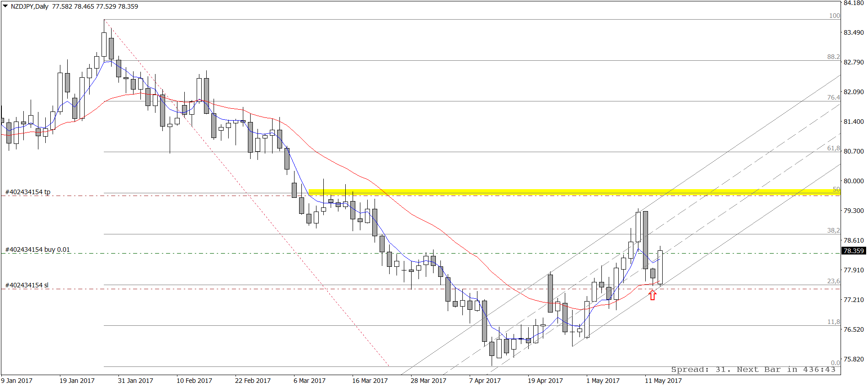Select the #402434154 buy 0.01 order label
The height and width of the screenshot is (387, 868).
tap(38, 249)
